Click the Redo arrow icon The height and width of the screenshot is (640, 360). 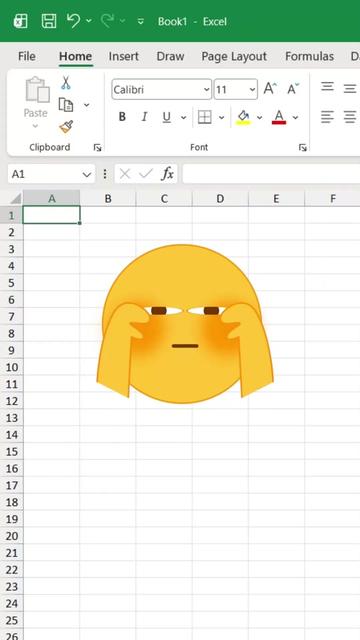tap(107, 21)
